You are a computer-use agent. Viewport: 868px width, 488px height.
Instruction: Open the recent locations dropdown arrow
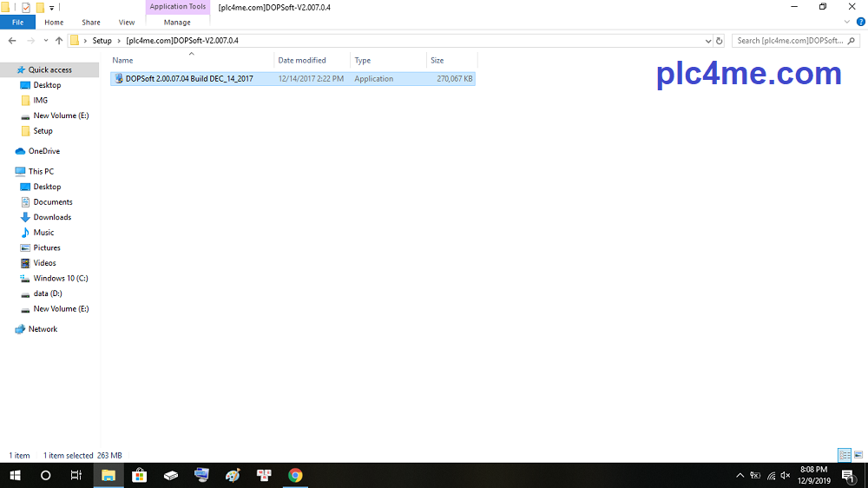click(x=46, y=41)
